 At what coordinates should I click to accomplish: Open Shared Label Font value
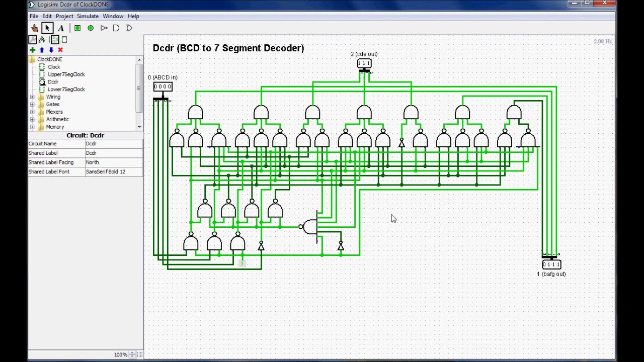tap(114, 172)
